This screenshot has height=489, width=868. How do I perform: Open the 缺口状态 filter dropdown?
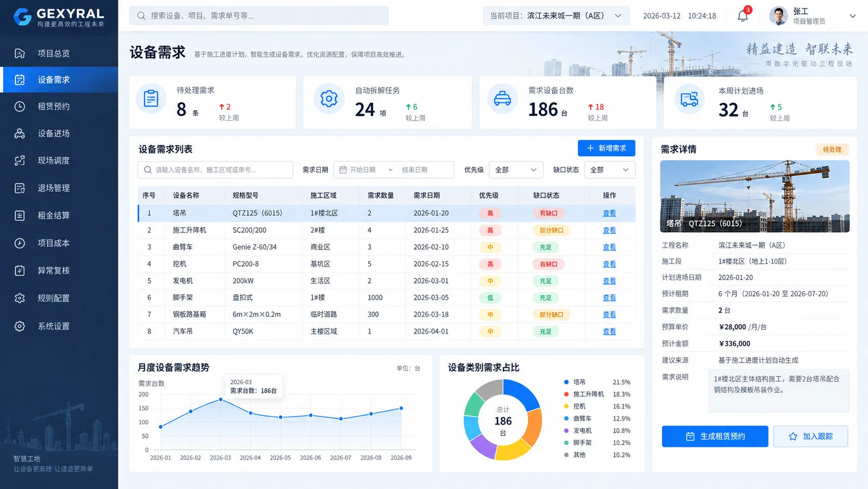point(609,170)
